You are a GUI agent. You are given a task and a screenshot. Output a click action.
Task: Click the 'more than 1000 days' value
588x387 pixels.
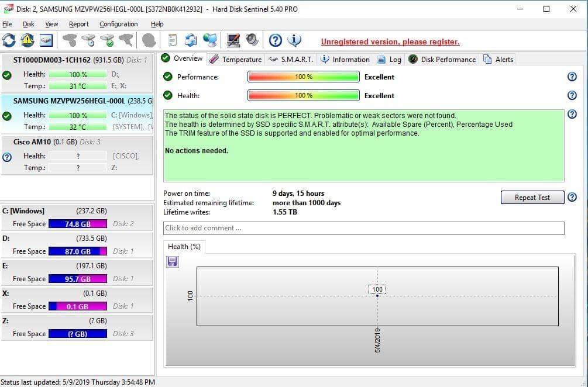307,203
